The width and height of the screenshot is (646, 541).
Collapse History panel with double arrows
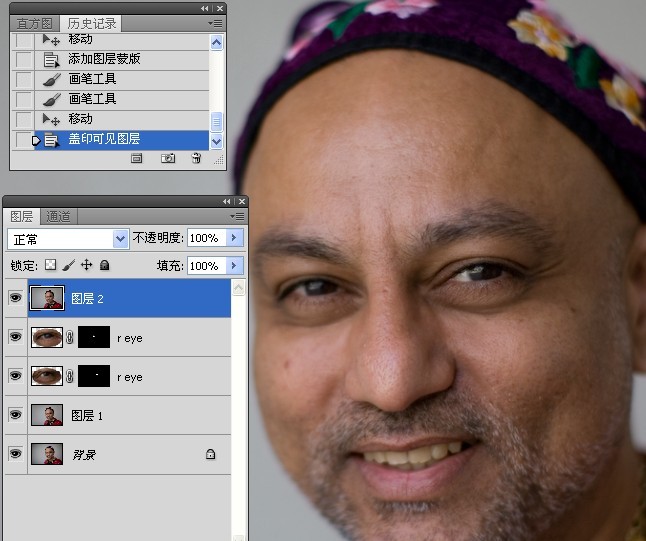(x=204, y=8)
